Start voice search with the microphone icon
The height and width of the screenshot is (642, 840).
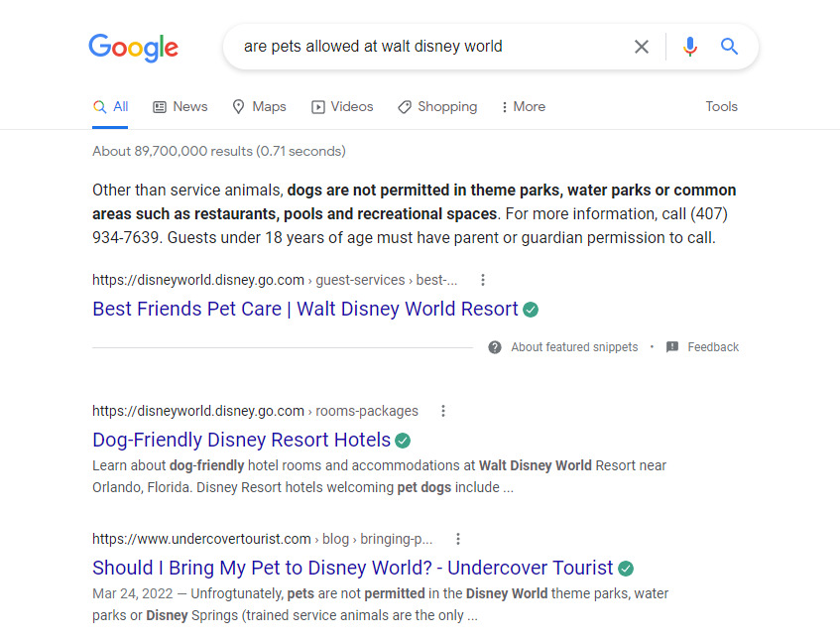click(x=690, y=47)
